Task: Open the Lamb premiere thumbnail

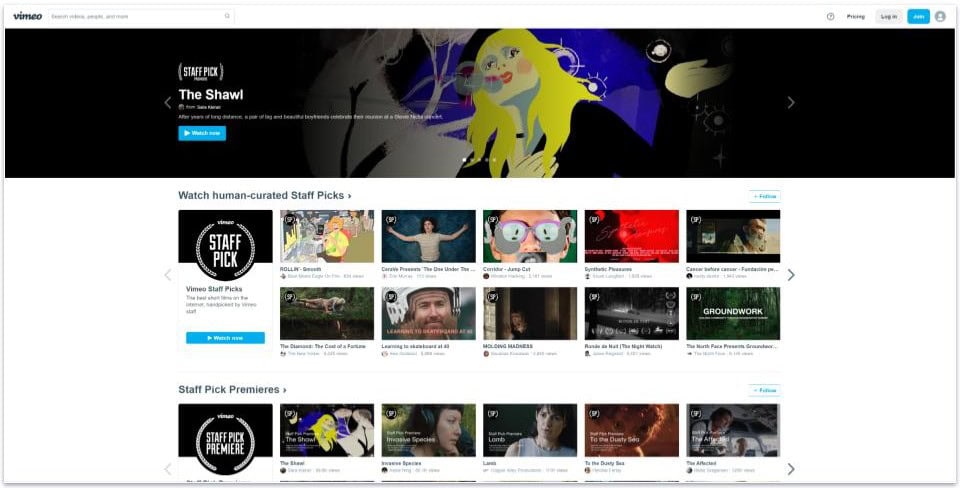Action: (x=530, y=430)
